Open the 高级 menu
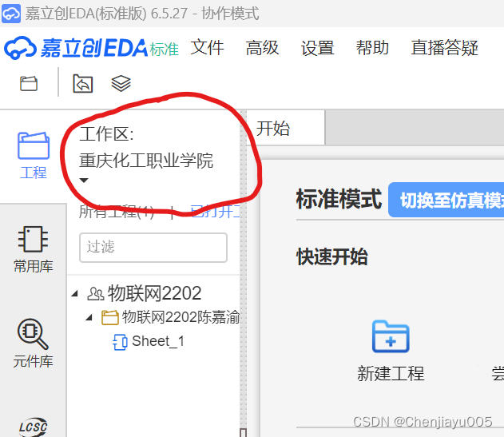This screenshot has width=504, height=437. 262,48
